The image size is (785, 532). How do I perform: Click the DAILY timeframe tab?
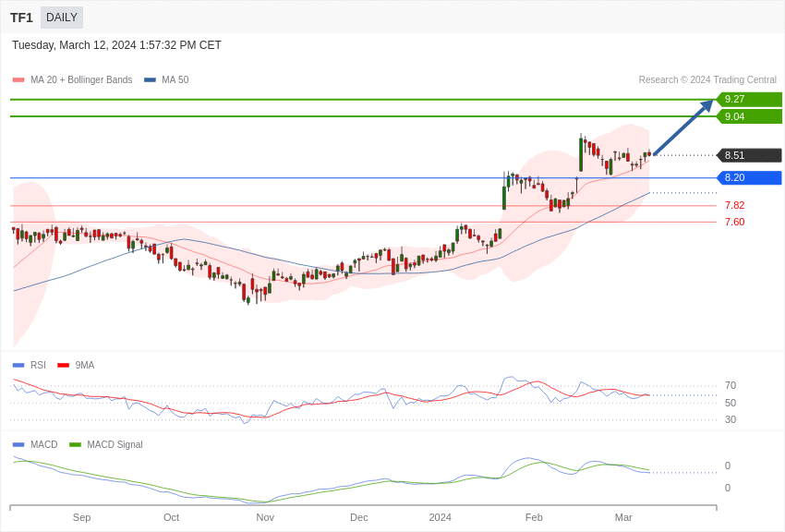click(62, 18)
